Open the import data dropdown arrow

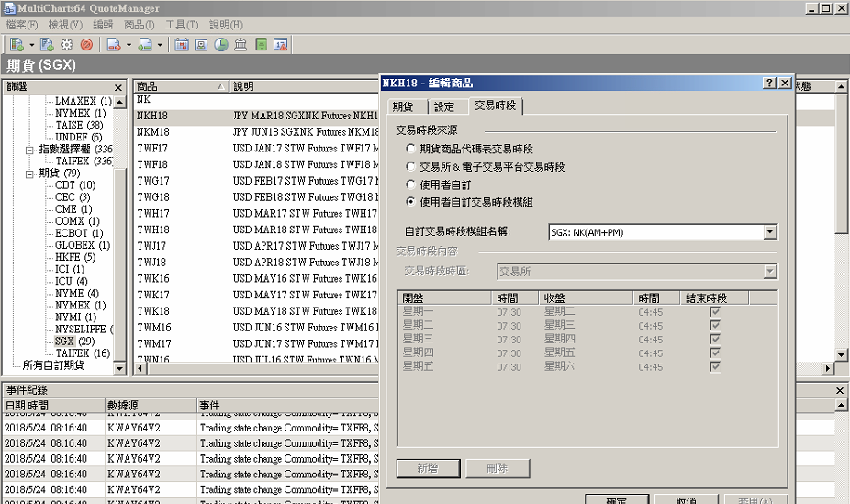click(129, 45)
